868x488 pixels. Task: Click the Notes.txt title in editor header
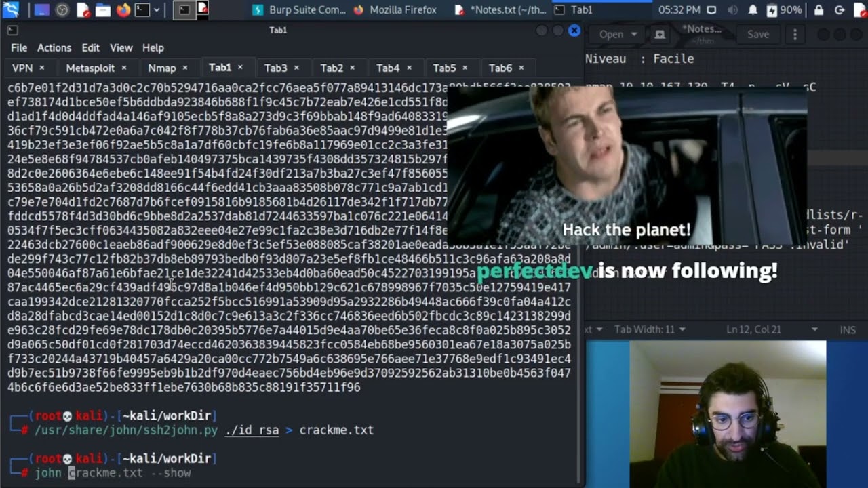coord(701,29)
